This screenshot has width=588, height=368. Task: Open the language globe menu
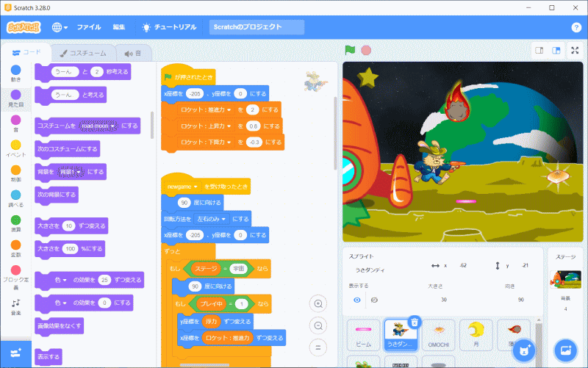tap(60, 27)
